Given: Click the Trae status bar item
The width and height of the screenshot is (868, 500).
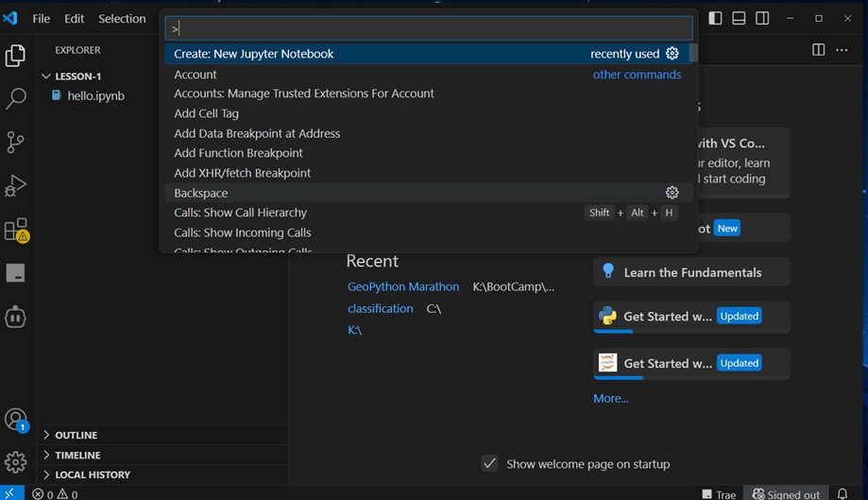Looking at the screenshot, I should tap(719, 494).
